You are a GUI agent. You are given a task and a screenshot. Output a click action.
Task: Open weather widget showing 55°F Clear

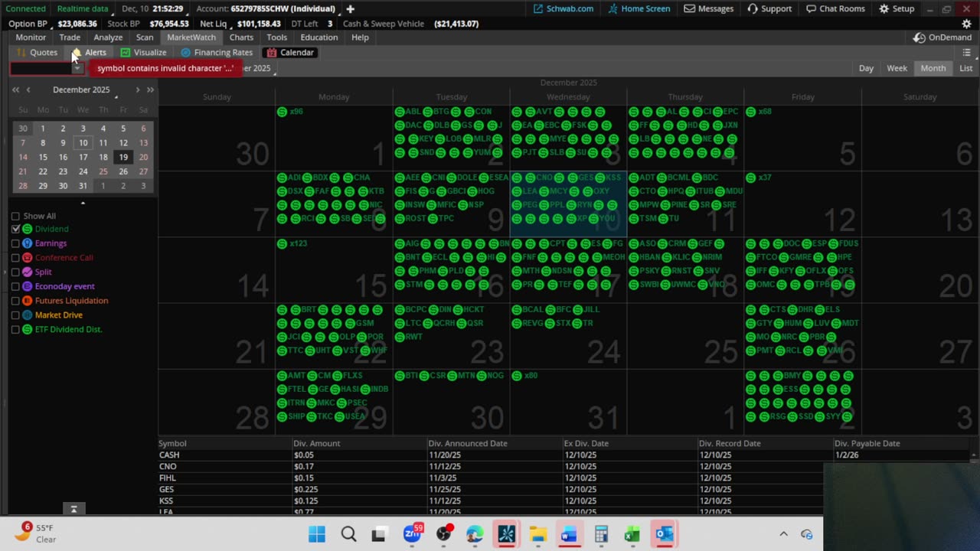coord(36,533)
